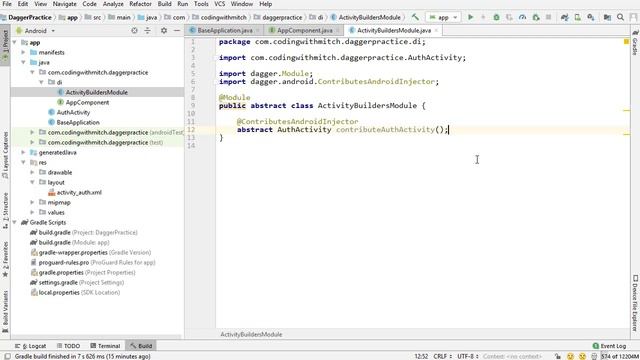The width and height of the screenshot is (640, 360).
Task: Click ActivityBuildersModule breadcrumb below editor
Action: [251, 334]
